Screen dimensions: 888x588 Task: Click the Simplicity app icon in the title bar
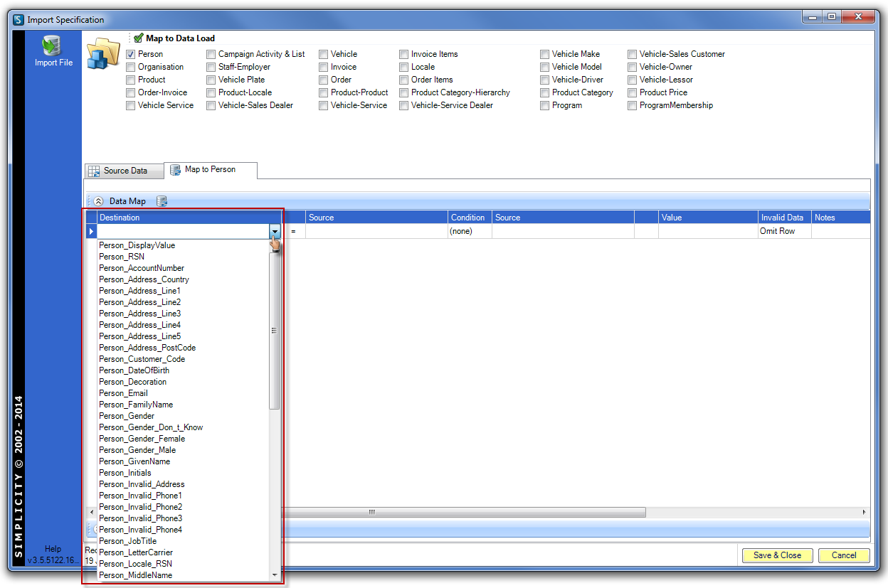[18, 19]
